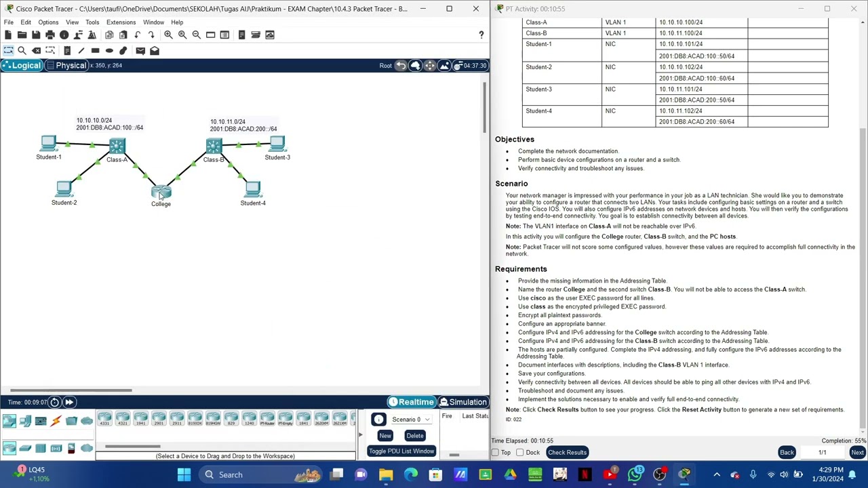
Task: Open the Window menu
Action: click(x=153, y=22)
